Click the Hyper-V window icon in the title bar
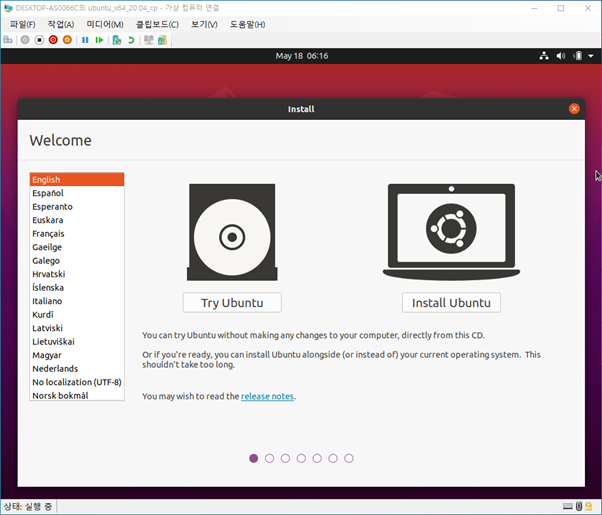Viewport: 602px width, 515px height. (8, 8)
